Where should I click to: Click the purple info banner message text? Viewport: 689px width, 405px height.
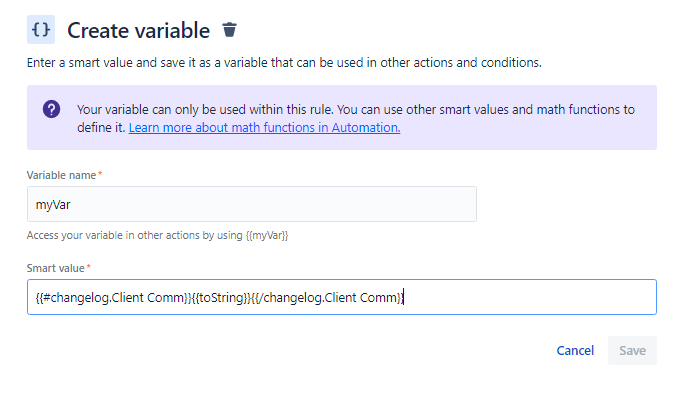355,118
